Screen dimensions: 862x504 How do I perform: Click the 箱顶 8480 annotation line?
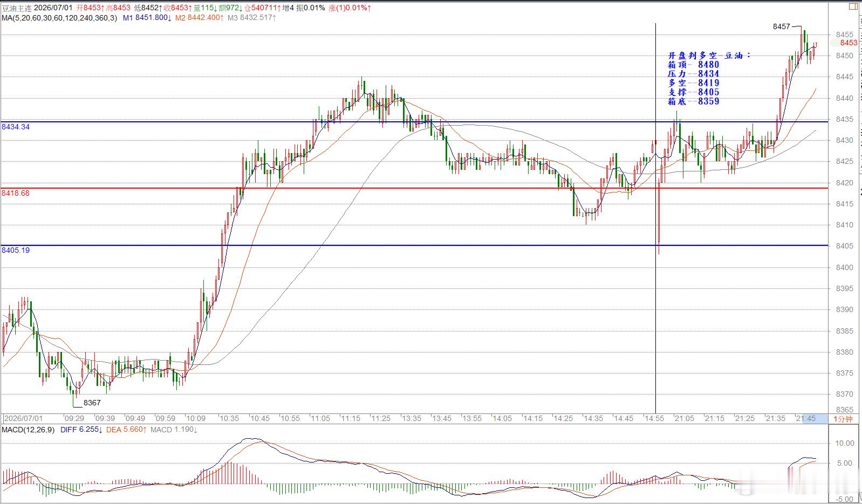tap(693, 65)
